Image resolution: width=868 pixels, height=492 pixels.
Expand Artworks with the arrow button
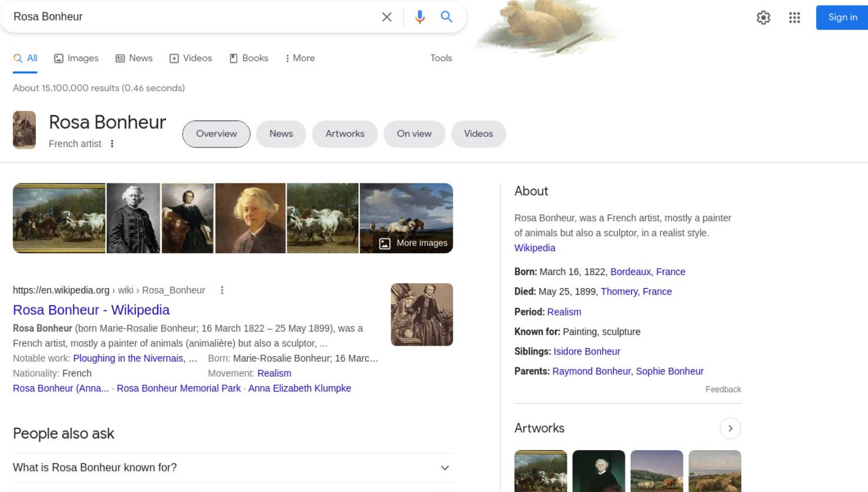[730, 429]
